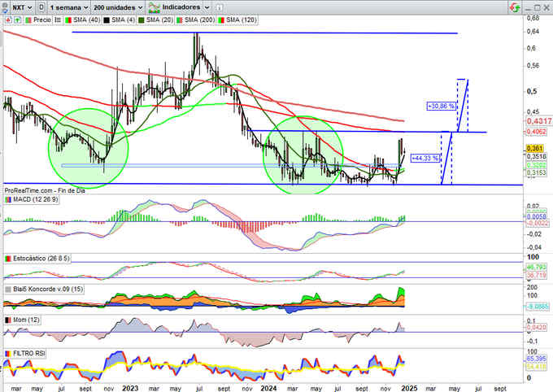This screenshot has height=392, width=553.
Task: Expand the arrow next to Indicadores
Action: pyautogui.click(x=207, y=7)
